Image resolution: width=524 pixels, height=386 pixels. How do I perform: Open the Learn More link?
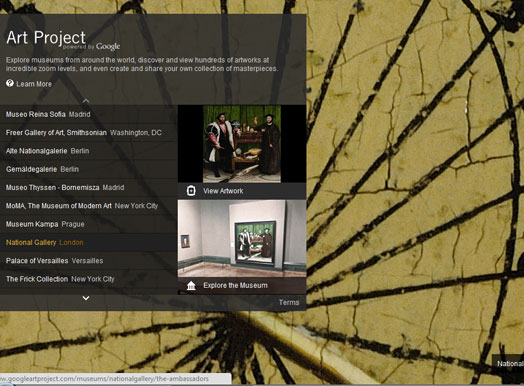click(34, 84)
